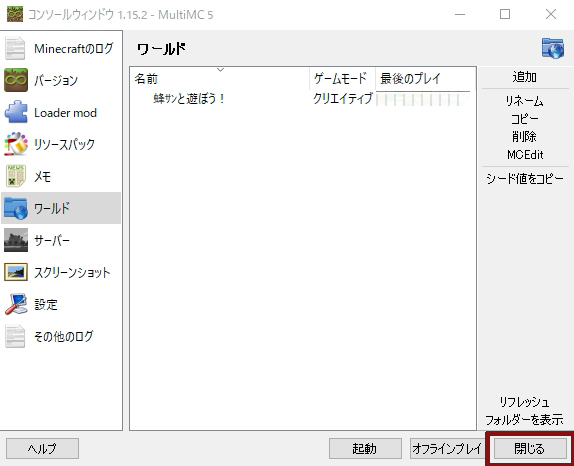Click the Loader mod puzzle piece icon

click(16, 112)
